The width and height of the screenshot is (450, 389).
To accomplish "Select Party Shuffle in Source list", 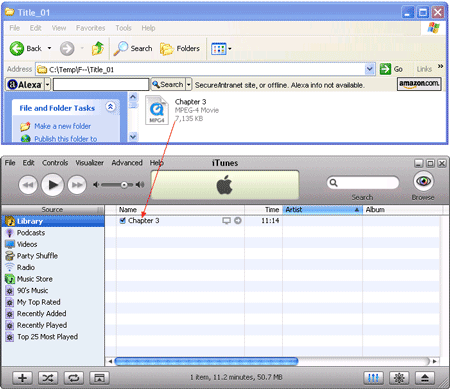I will coord(53,256).
